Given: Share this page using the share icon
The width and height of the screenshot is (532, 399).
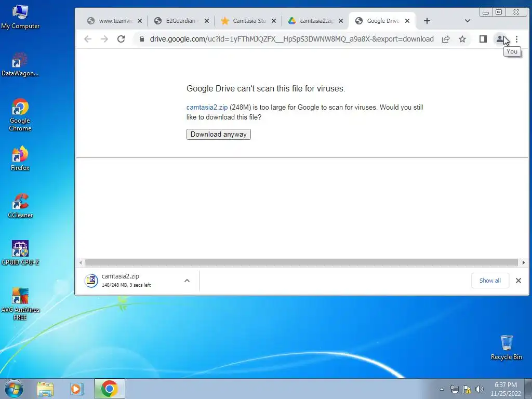Looking at the screenshot, I should (446, 39).
